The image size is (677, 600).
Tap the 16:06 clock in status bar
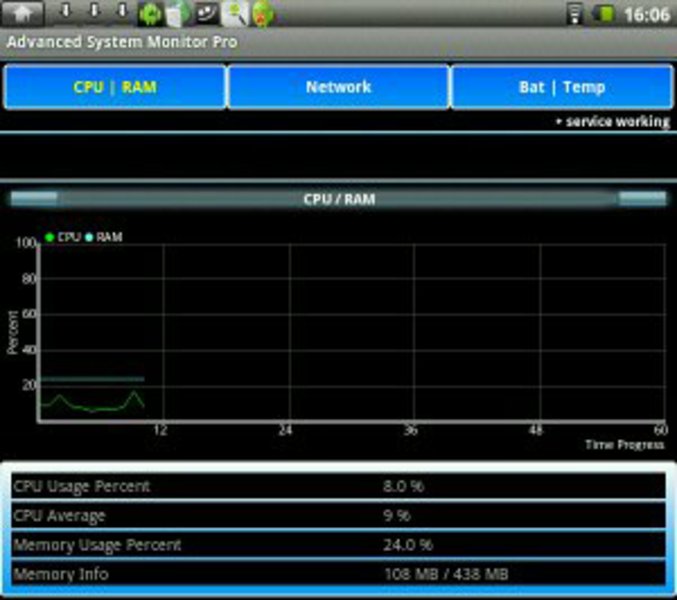tap(646, 15)
